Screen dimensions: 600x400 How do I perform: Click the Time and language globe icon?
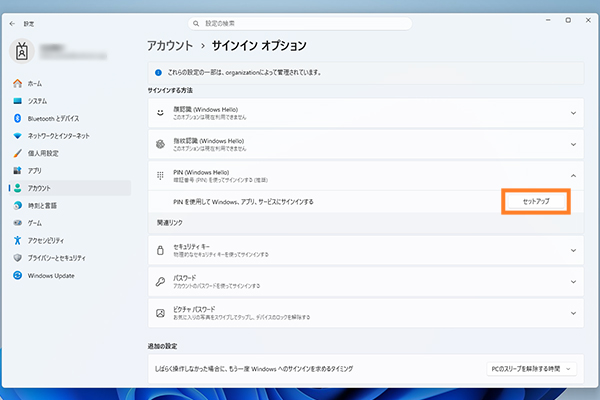18,206
